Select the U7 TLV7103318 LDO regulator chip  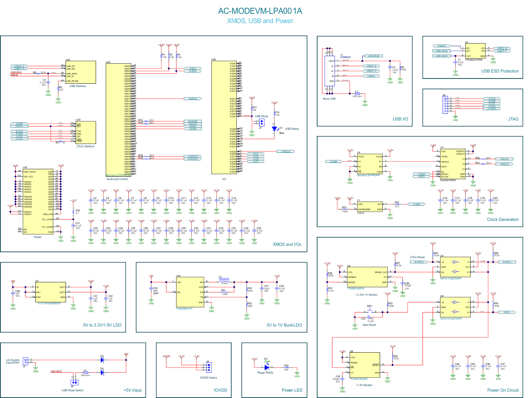pos(51,292)
